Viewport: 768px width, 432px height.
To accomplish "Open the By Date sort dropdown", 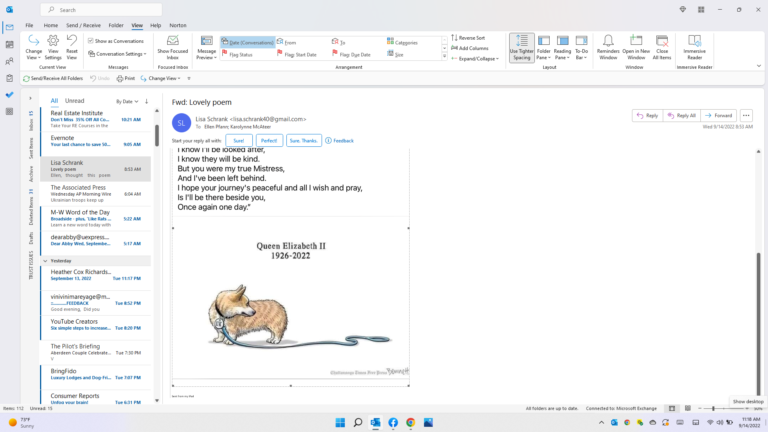I will 127,101.
